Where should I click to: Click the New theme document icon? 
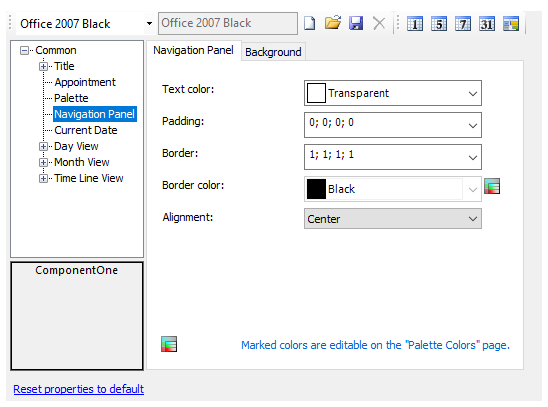pos(309,24)
